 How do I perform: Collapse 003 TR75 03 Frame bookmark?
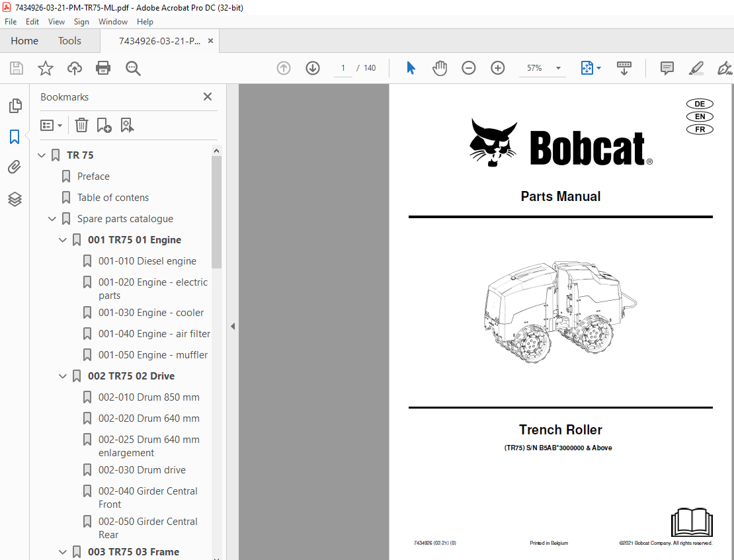(63, 552)
